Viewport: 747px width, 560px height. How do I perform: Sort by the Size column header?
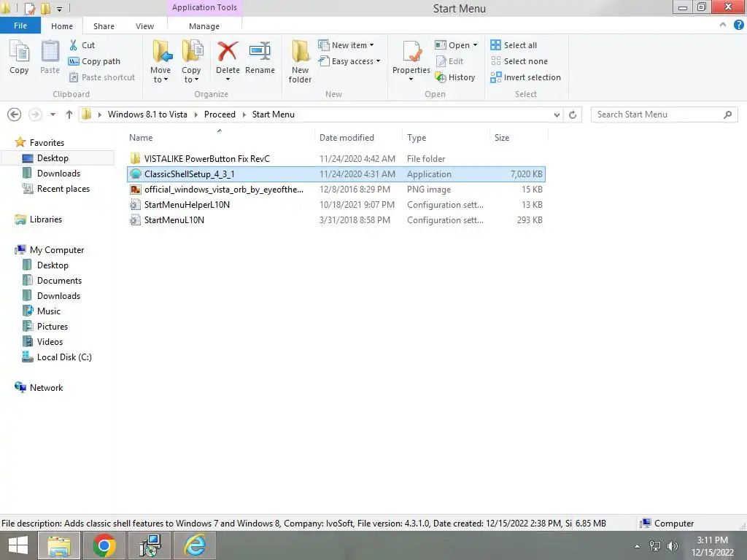[502, 138]
